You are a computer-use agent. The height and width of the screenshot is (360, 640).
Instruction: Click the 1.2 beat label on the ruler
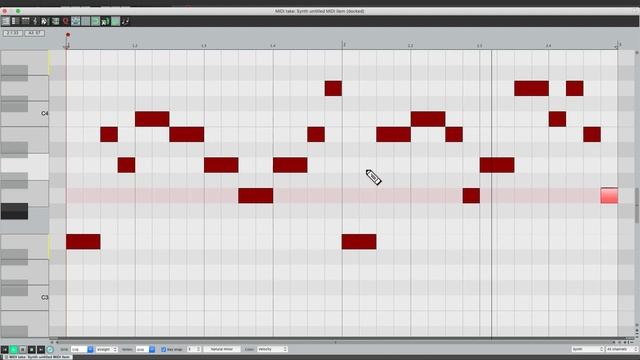click(x=135, y=46)
